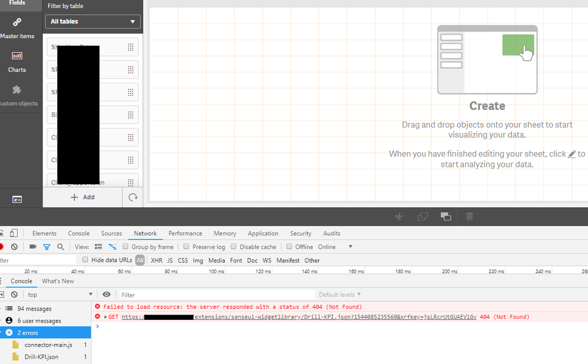Viewport: 588px width, 364px height.
Task: Click the Create placeholder illustration
Action: click(x=487, y=59)
